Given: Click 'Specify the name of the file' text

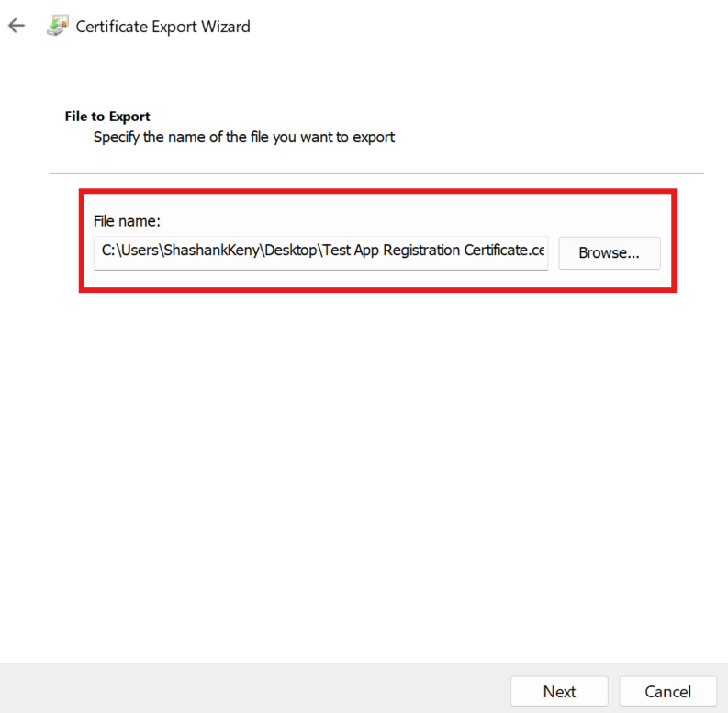Looking at the screenshot, I should click(x=181, y=138).
